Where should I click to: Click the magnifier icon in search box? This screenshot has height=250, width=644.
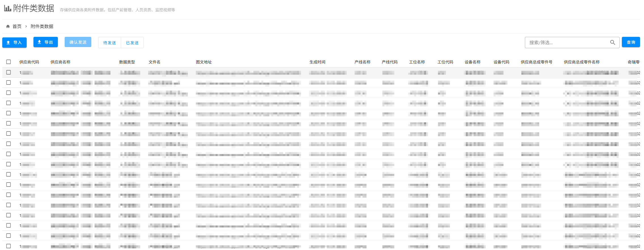pos(613,43)
